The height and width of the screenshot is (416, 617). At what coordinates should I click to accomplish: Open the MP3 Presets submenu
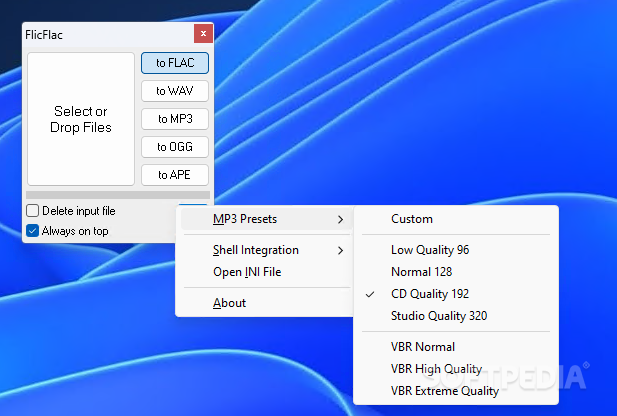click(266, 219)
